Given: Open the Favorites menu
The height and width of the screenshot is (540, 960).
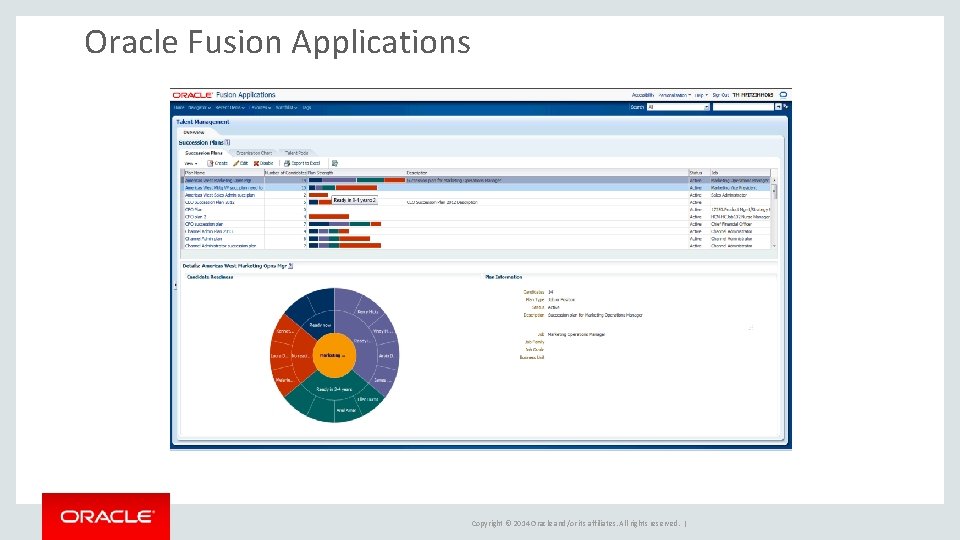Looking at the screenshot, I should click(261, 107).
